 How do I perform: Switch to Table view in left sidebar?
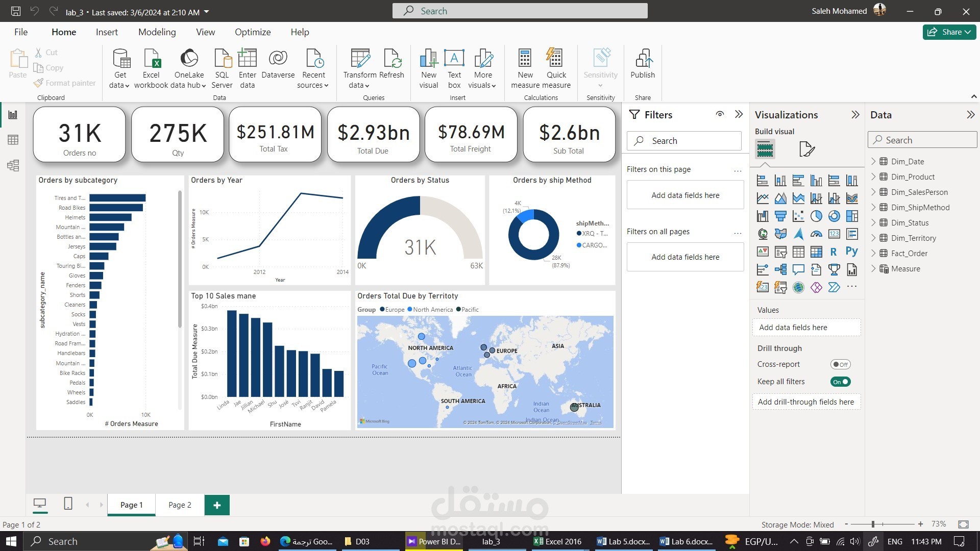pyautogui.click(x=13, y=140)
